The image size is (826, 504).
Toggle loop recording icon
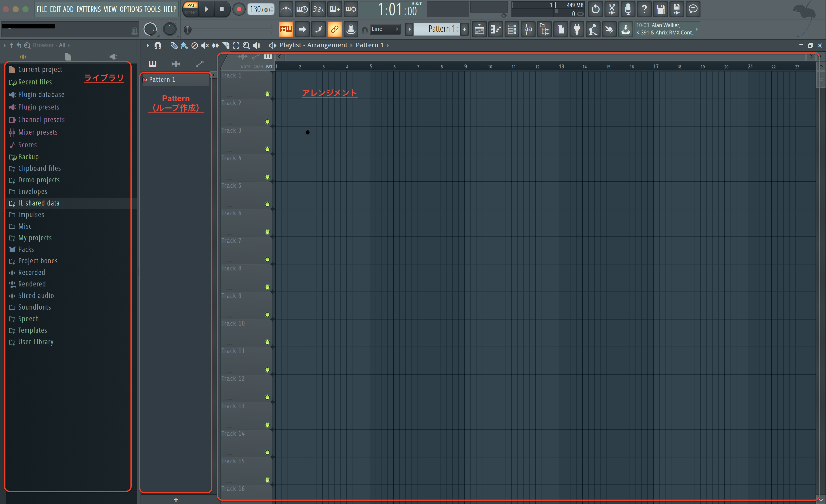pyautogui.click(x=351, y=9)
